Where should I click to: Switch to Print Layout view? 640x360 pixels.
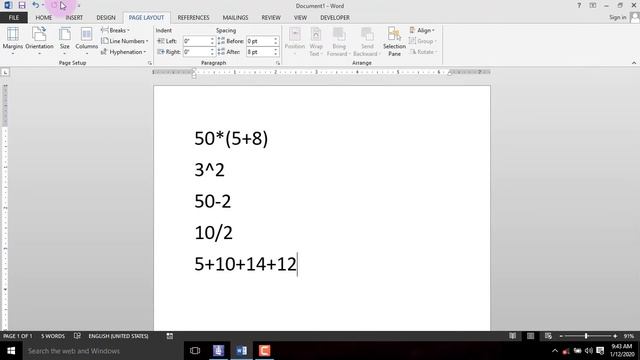click(x=530, y=336)
